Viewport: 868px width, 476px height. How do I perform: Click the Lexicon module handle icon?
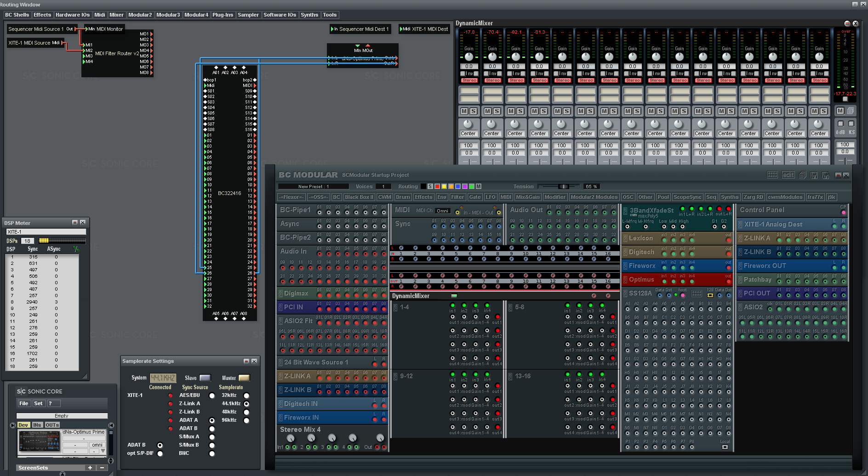pyautogui.click(x=625, y=238)
